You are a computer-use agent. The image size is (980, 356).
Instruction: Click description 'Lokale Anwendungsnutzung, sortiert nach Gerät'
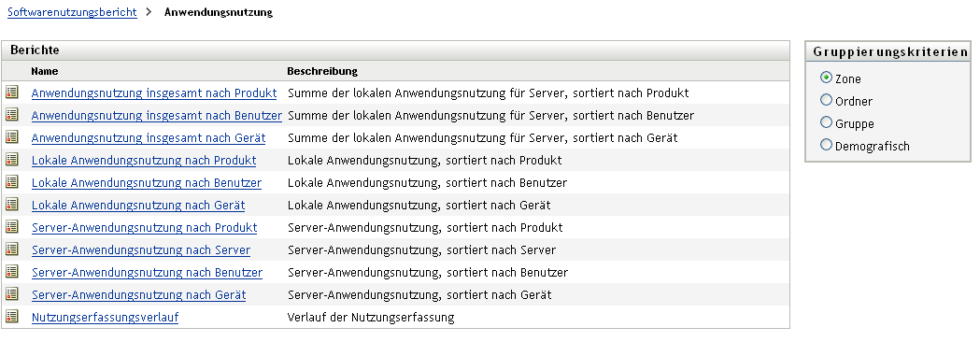(x=419, y=206)
